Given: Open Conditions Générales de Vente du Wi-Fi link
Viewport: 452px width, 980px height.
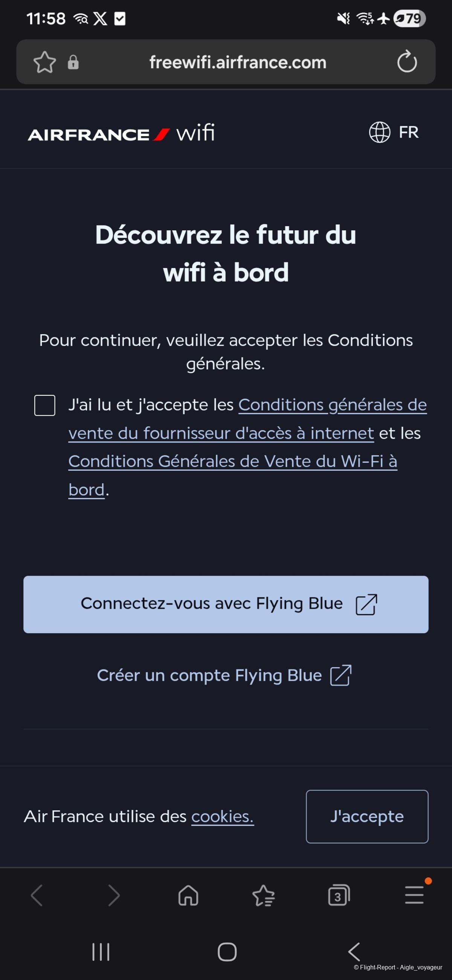Looking at the screenshot, I should pyautogui.click(x=232, y=461).
